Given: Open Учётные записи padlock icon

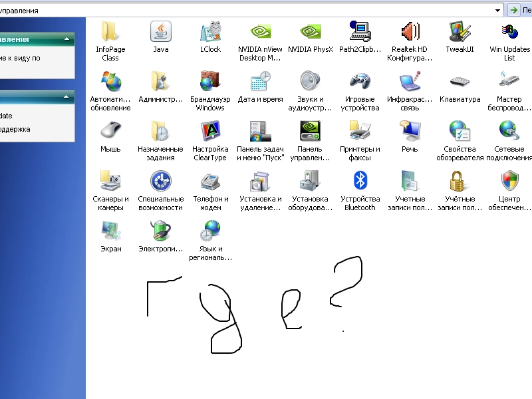Looking at the screenshot, I should 460,181.
